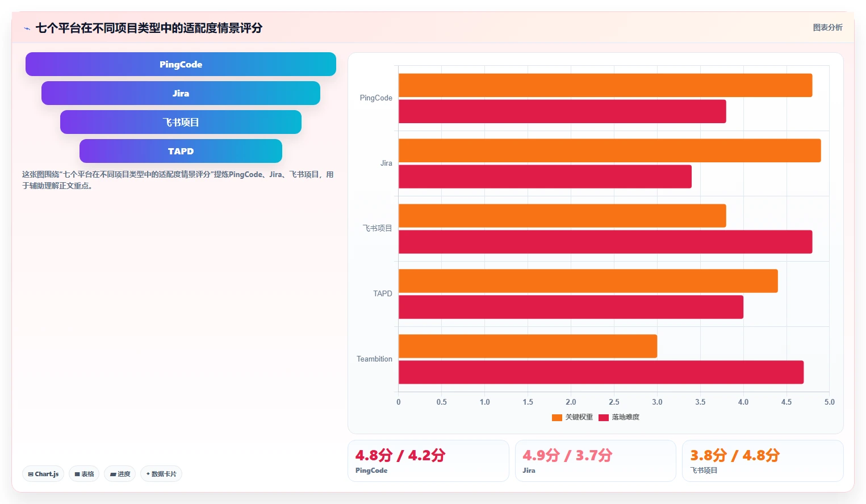Select the 飞书项目 funnel bar
Viewport: 866px width, 504px height.
(x=181, y=122)
